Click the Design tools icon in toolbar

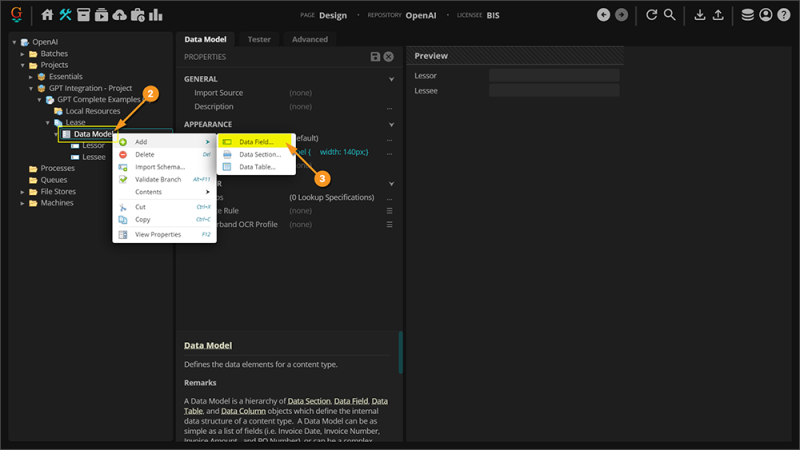click(66, 15)
